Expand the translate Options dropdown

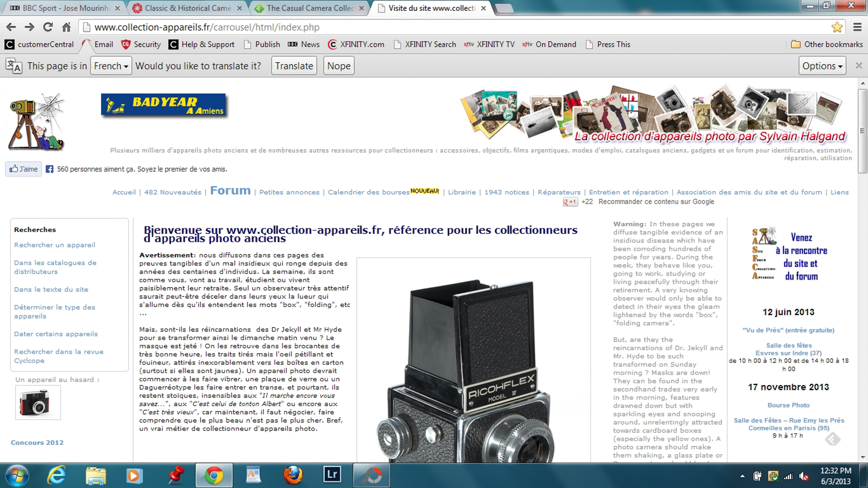point(822,66)
